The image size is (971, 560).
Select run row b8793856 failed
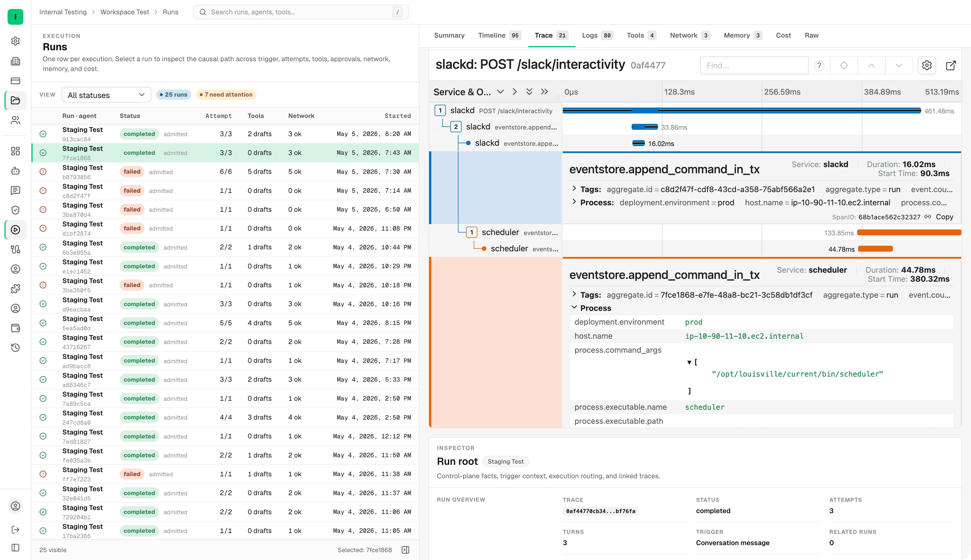pos(225,172)
